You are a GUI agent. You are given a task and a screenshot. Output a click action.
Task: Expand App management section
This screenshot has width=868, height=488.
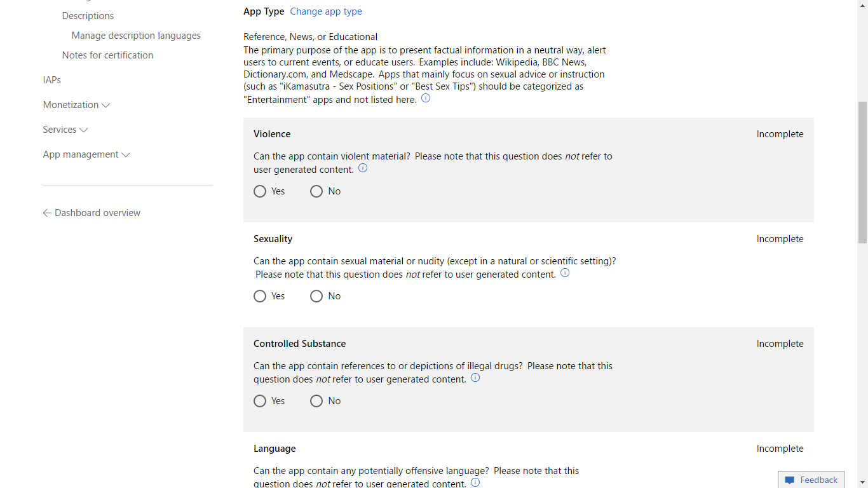coord(86,154)
